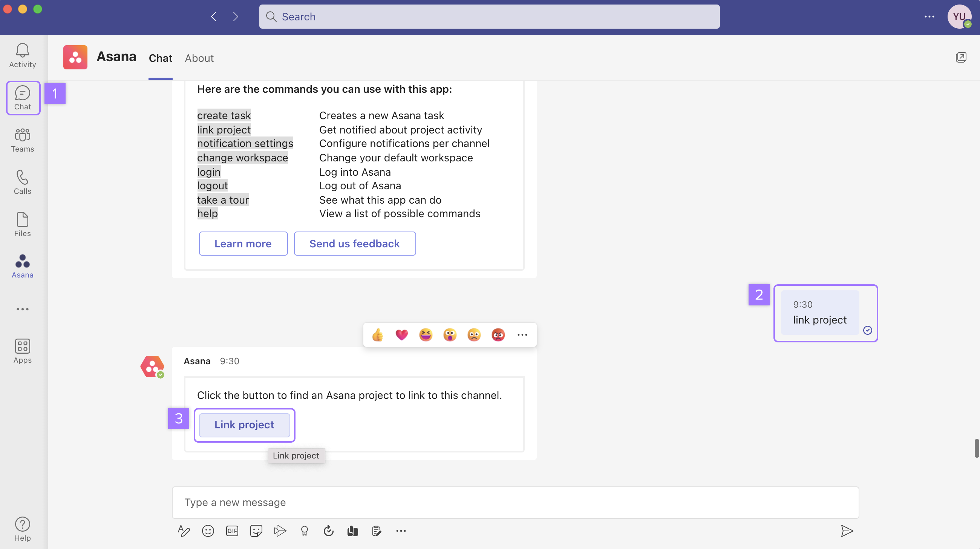Open Help at bottom of sidebar
Screen dimensions: 980x549
tap(23, 529)
